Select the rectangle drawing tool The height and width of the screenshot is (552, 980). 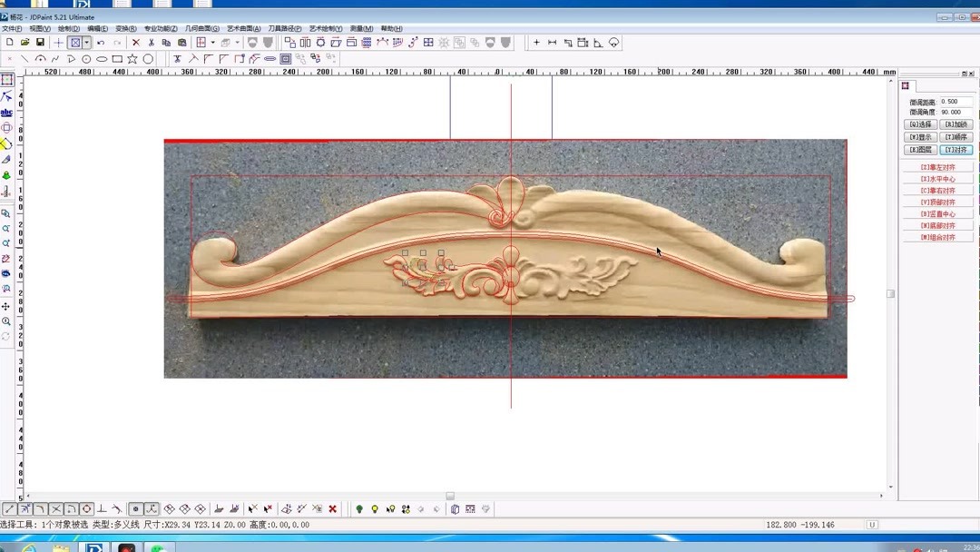[x=116, y=58]
